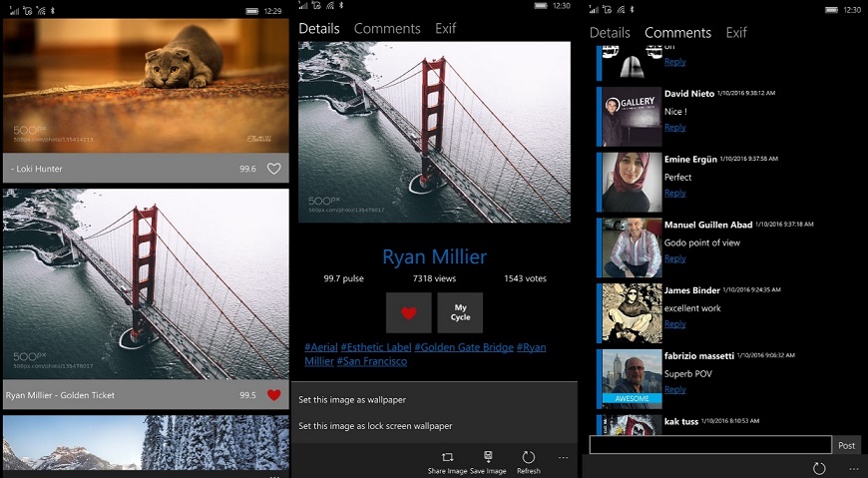The width and height of the screenshot is (868, 478).
Task: Expand ellipsis menu in comments panel
Action: click(x=853, y=468)
